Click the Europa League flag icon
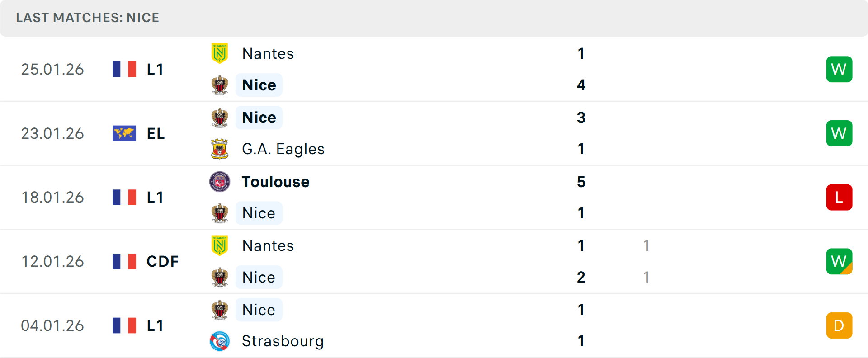This screenshot has height=358, width=868. coord(124,134)
